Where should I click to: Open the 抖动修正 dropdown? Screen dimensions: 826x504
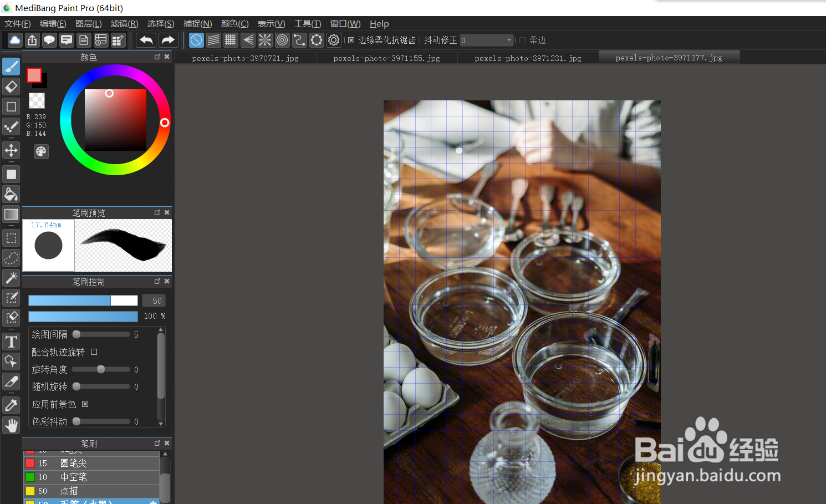[487, 40]
